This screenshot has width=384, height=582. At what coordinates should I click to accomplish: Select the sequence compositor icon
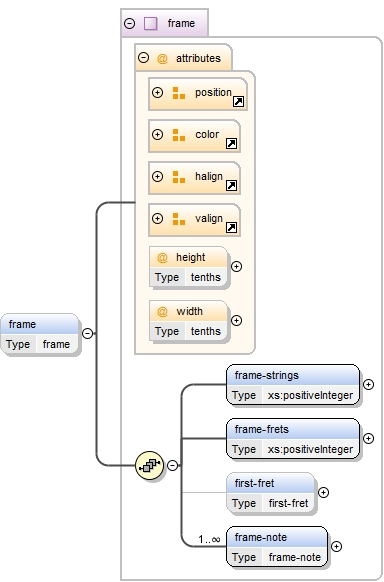click(150, 465)
